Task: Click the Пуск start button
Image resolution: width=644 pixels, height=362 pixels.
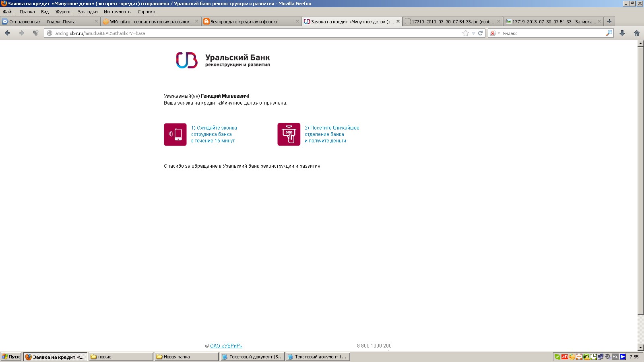Action: pyautogui.click(x=11, y=357)
